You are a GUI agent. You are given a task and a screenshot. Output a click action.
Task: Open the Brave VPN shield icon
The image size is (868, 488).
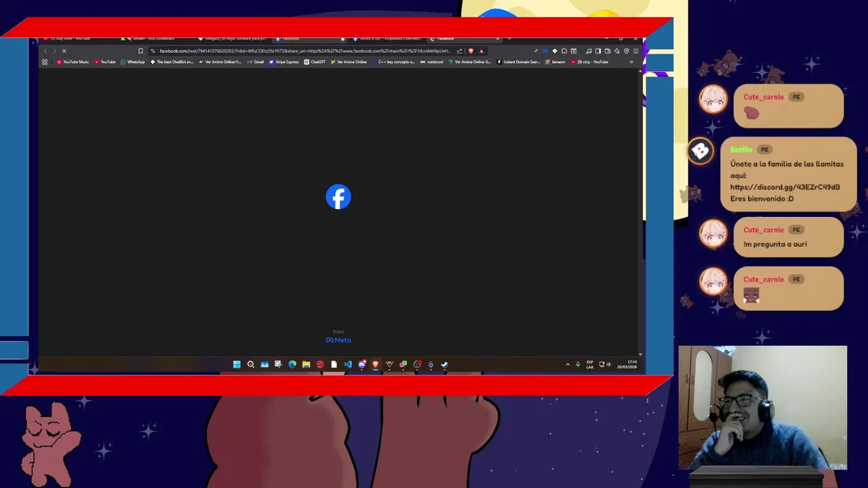[627, 51]
